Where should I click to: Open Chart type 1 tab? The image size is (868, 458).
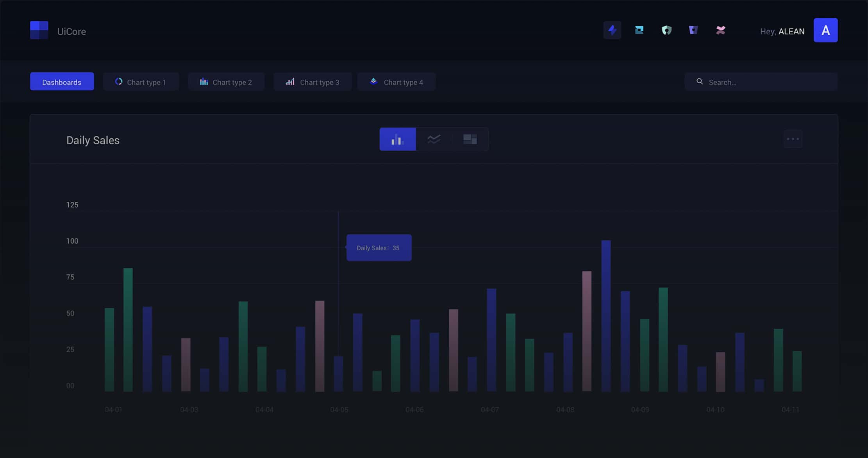pos(141,82)
